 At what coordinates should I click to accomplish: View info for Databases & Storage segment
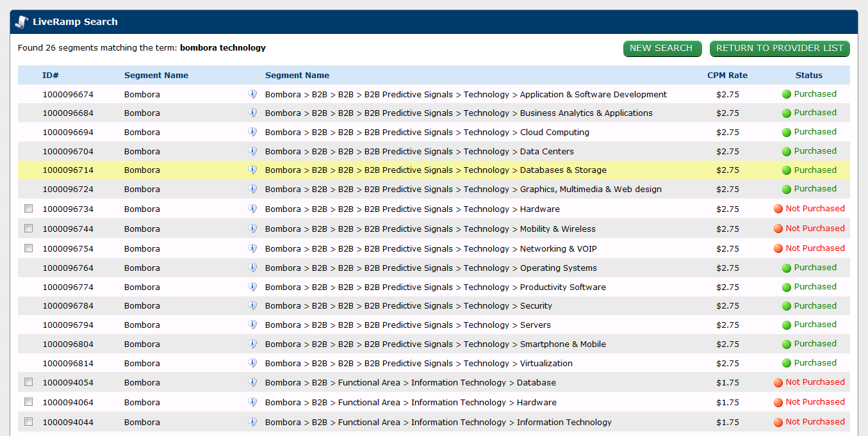click(252, 170)
